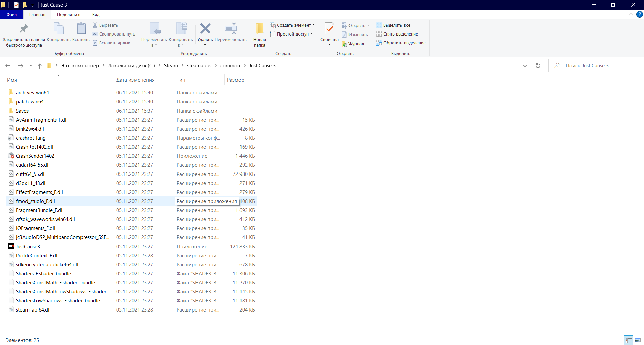Select the sdkencryptedappticket64.dll file
Screen dimensions: 644x345
pos(131,264)
